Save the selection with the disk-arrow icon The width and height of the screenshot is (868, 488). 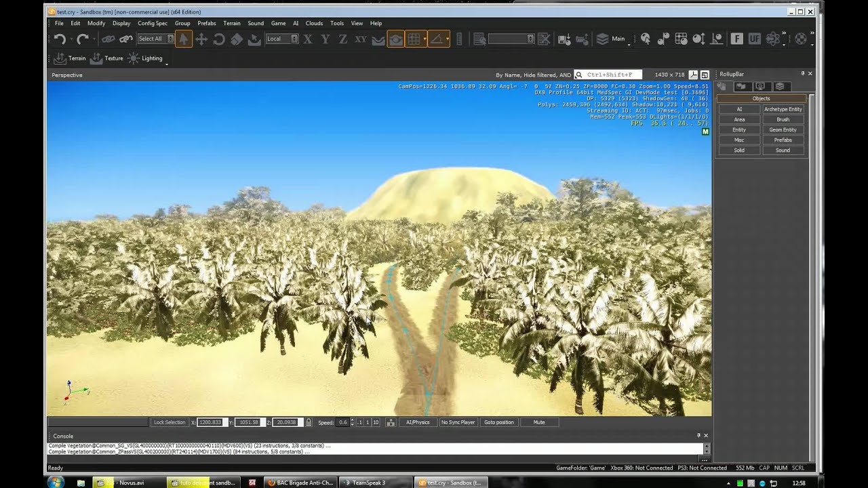click(564, 39)
